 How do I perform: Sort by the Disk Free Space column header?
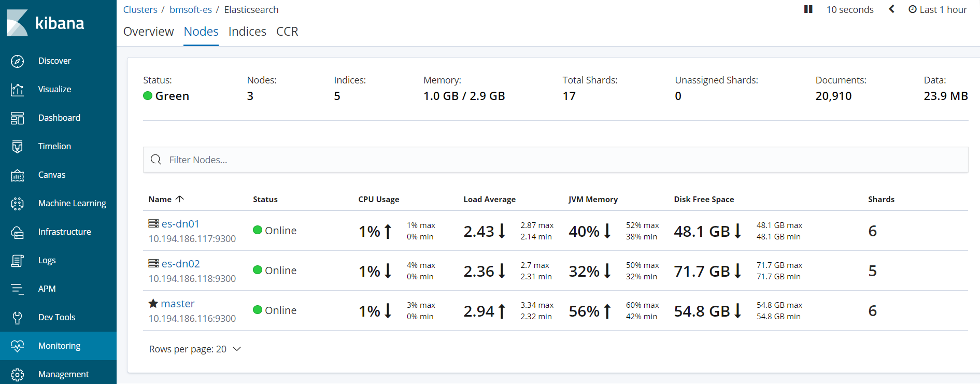tap(704, 200)
